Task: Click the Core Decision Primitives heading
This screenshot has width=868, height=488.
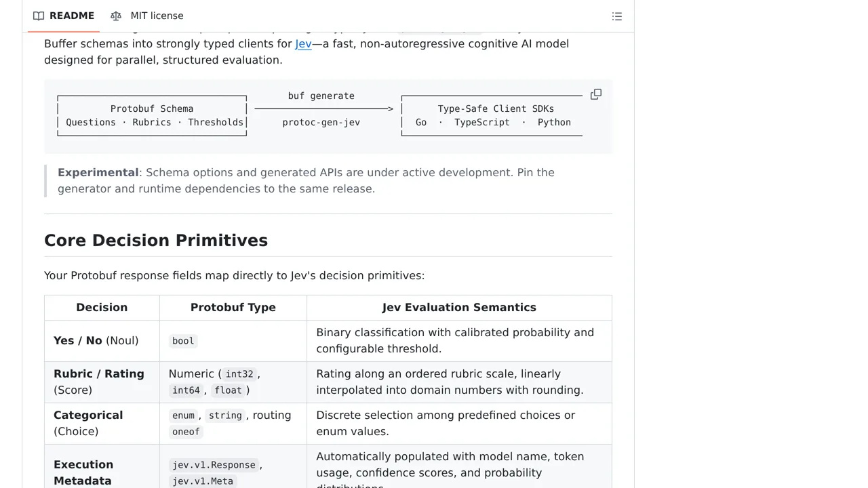Action: pos(156,241)
